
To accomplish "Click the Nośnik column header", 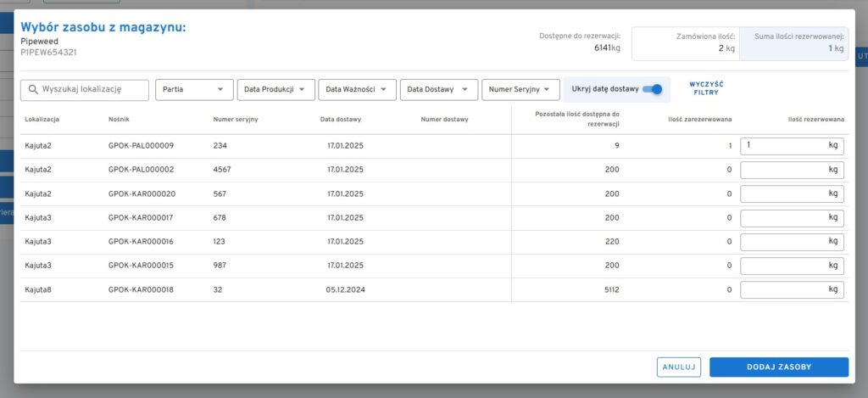I will (x=119, y=120).
